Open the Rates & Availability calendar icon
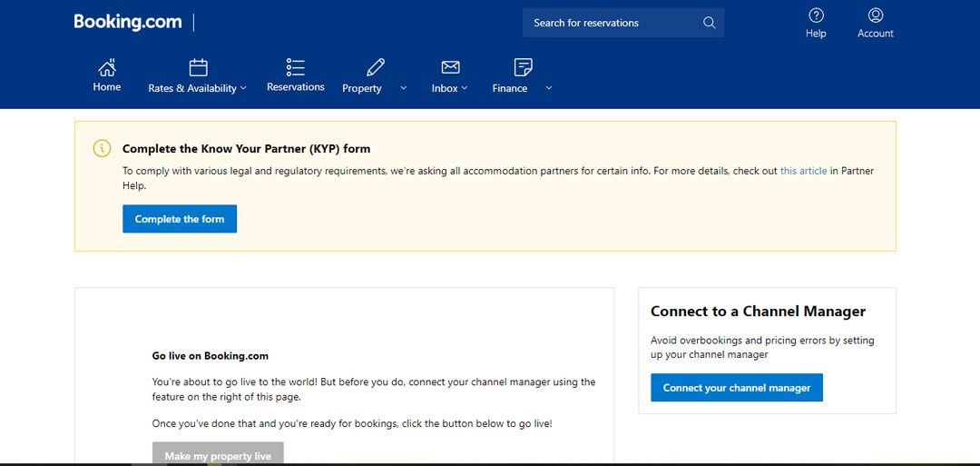The height and width of the screenshot is (466, 980). click(x=198, y=67)
